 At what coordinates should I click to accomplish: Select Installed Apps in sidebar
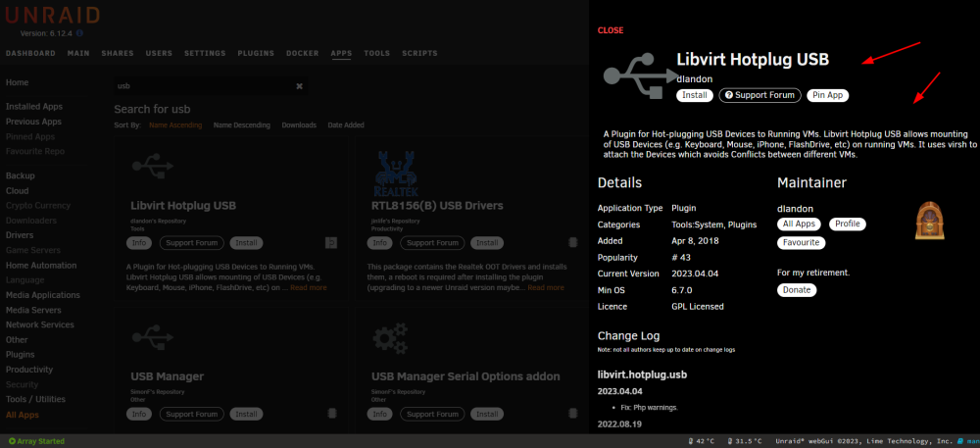(x=34, y=107)
